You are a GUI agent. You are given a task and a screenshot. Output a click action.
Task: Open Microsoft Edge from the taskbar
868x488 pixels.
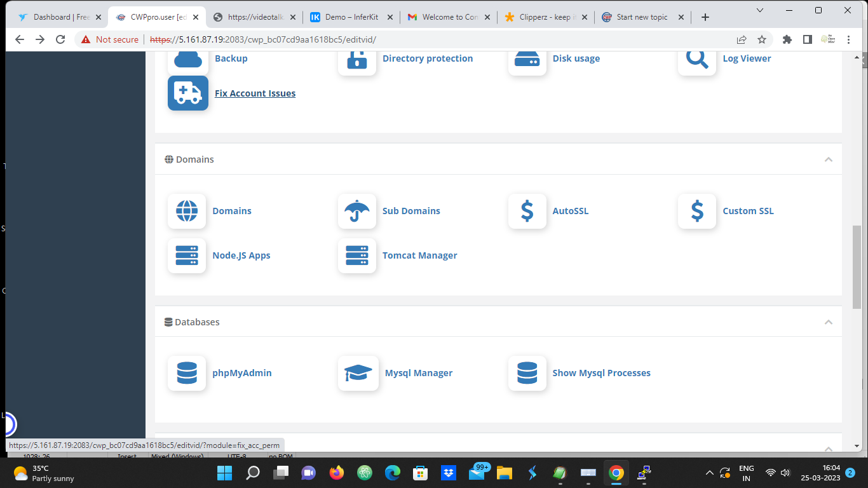pos(393,473)
